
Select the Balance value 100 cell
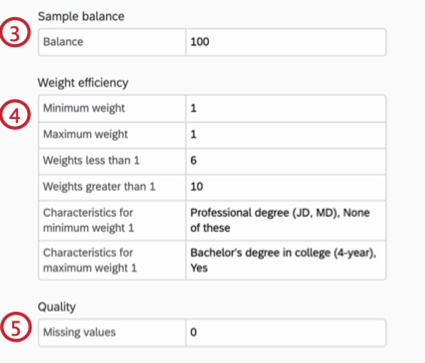(x=286, y=42)
